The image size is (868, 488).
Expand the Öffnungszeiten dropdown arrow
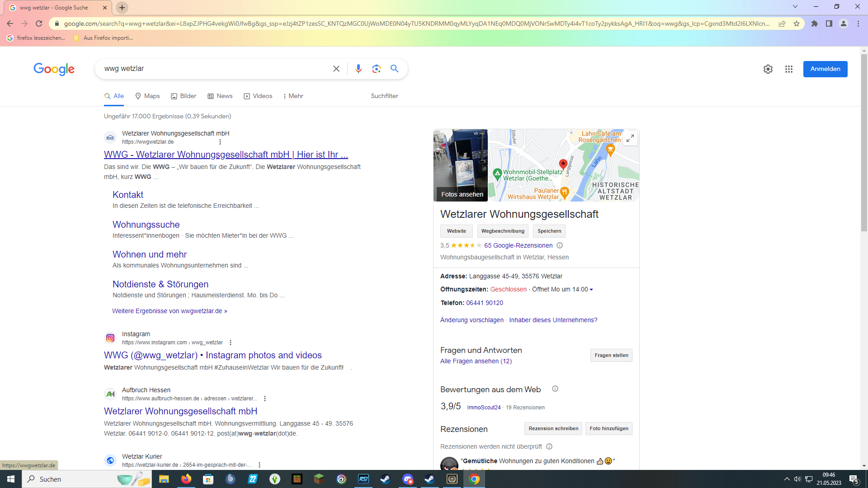[x=592, y=290]
